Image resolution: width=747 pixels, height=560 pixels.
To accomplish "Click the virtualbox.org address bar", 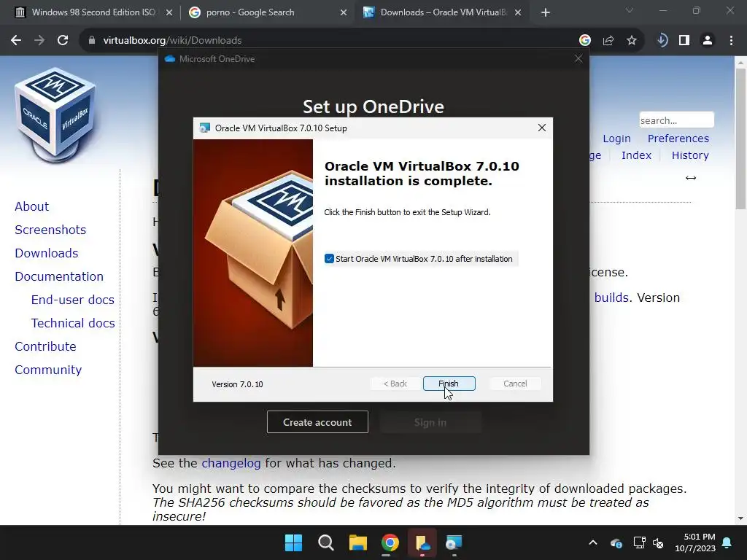I will click(x=333, y=41).
